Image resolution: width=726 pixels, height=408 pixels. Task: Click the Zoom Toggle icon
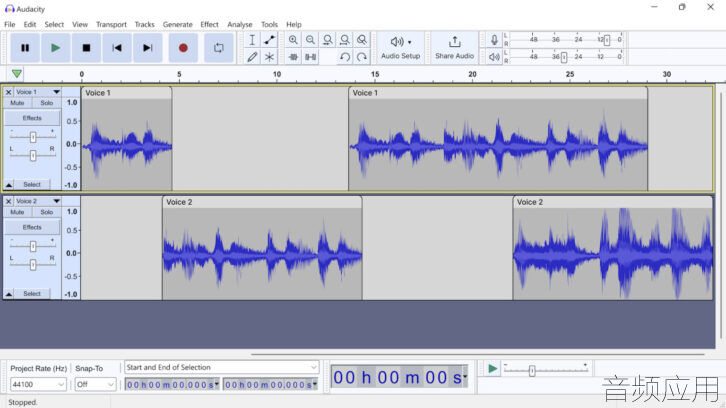[x=362, y=40]
